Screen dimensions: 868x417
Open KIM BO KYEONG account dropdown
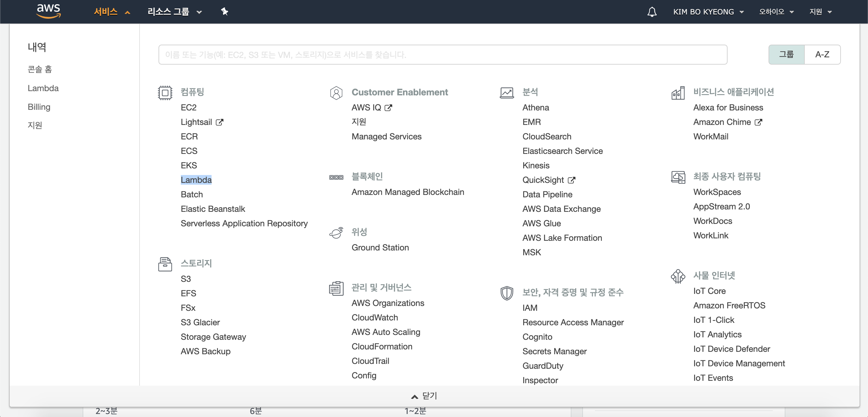point(708,12)
